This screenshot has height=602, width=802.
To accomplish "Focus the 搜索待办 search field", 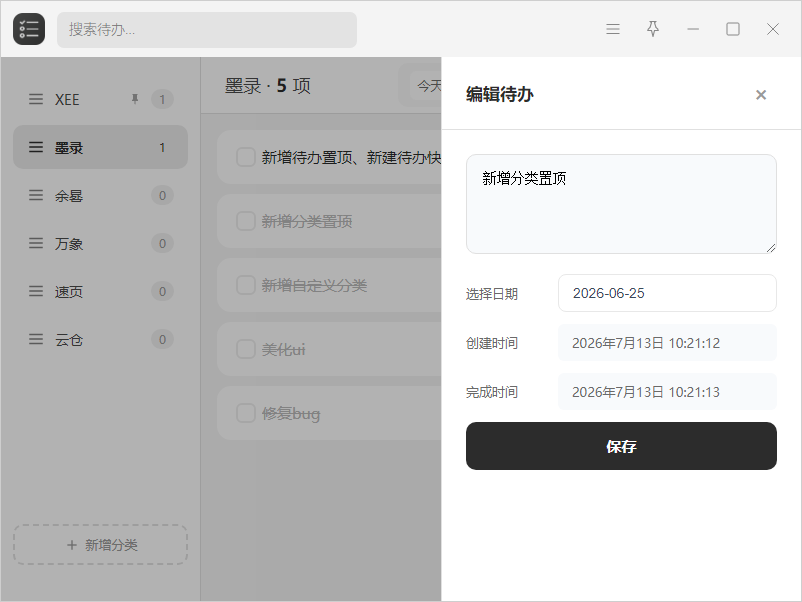I will coord(207,30).
